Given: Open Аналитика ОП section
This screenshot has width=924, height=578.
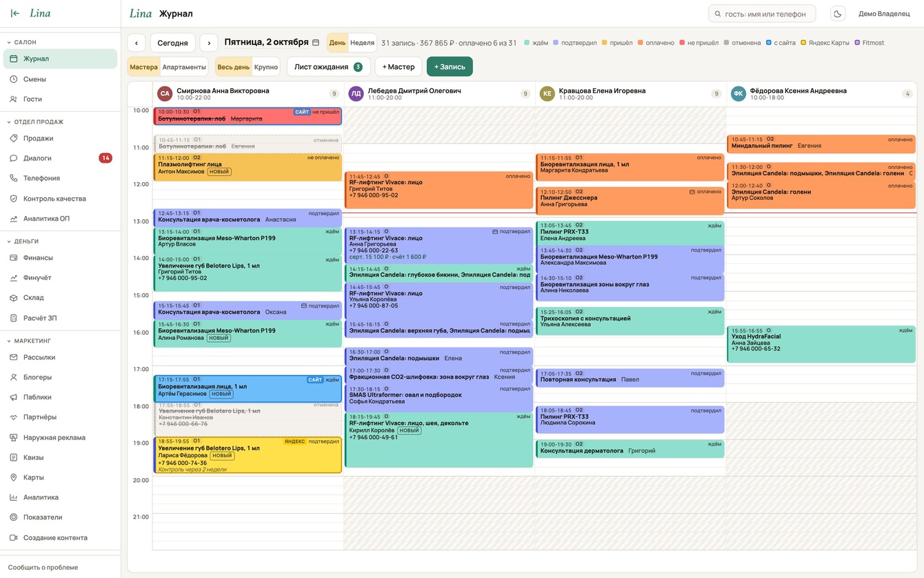Looking at the screenshot, I should point(60,219).
